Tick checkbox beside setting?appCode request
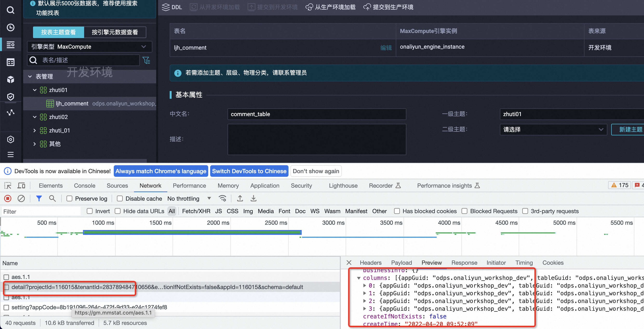This screenshot has width=644, height=329. (x=6, y=307)
